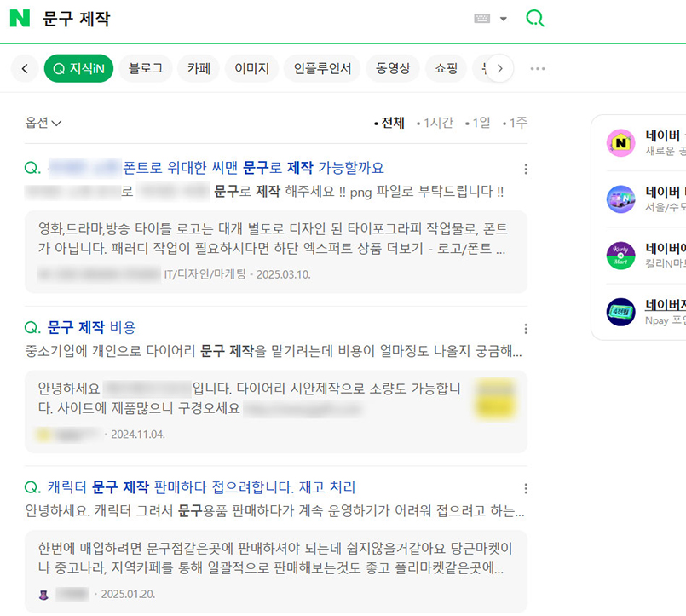
Task: Filter results by 1시간
Action: (435, 123)
